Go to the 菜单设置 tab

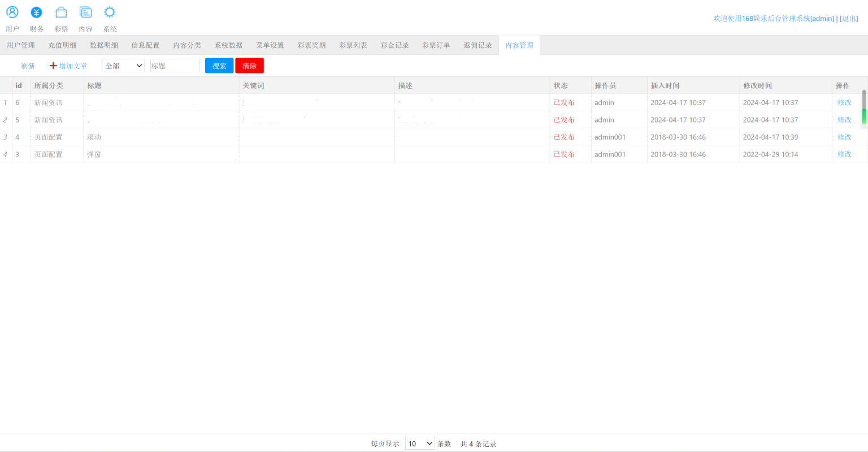point(270,45)
